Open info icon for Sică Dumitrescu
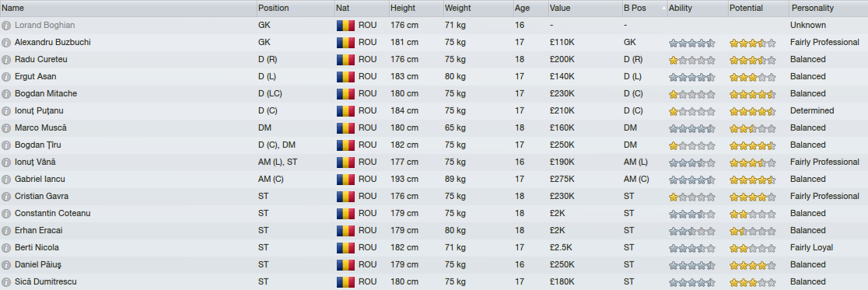The height and width of the screenshot is (290, 868). tap(6, 282)
